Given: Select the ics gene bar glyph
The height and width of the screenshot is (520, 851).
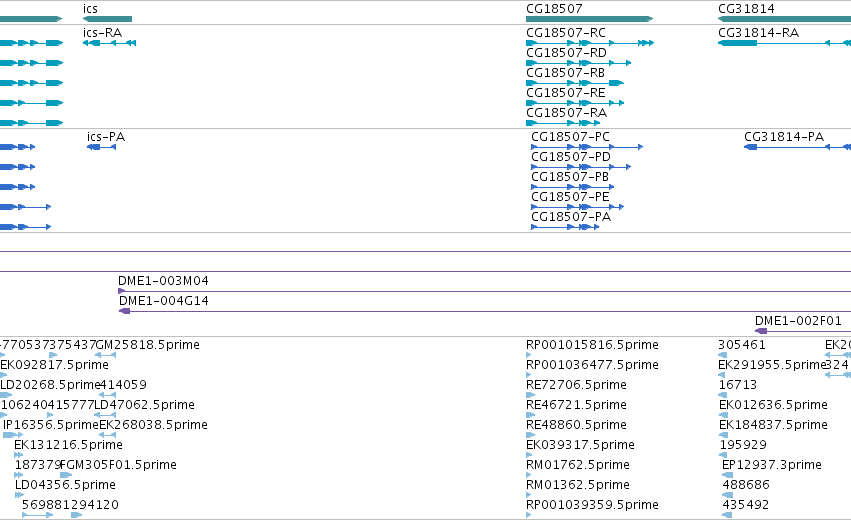Looking at the screenshot, I should (107, 19).
